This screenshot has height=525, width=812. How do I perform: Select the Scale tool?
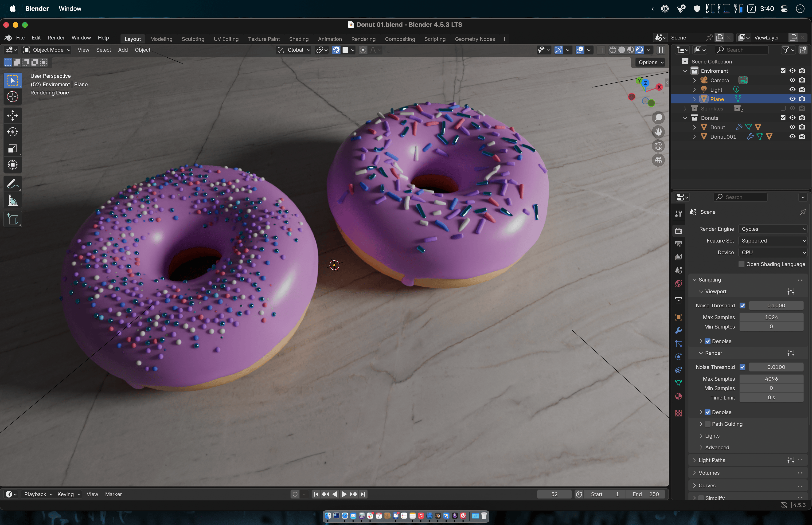coord(13,149)
